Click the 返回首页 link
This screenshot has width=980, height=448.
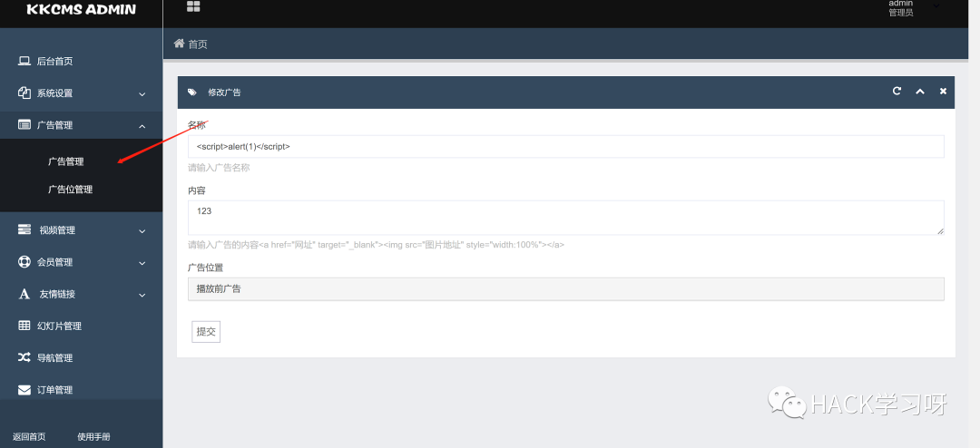click(x=29, y=437)
